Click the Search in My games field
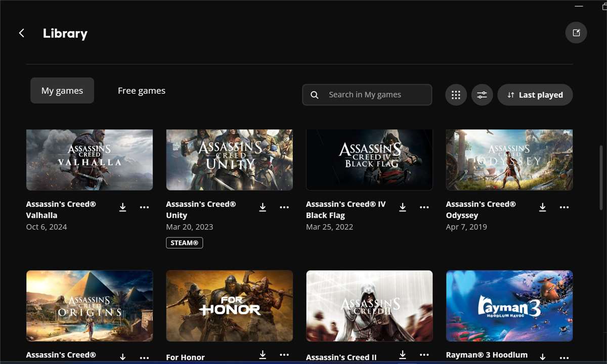The image size is (607, 364). (367, 95)
